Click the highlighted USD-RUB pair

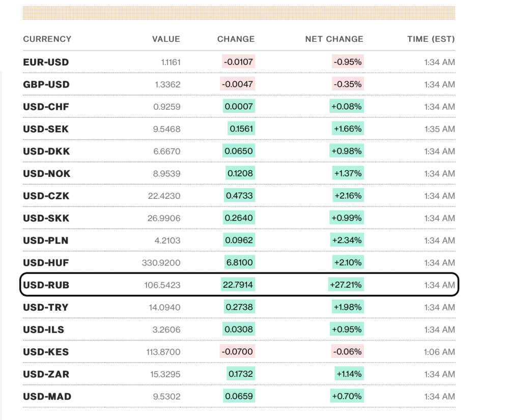click(46, 285)
